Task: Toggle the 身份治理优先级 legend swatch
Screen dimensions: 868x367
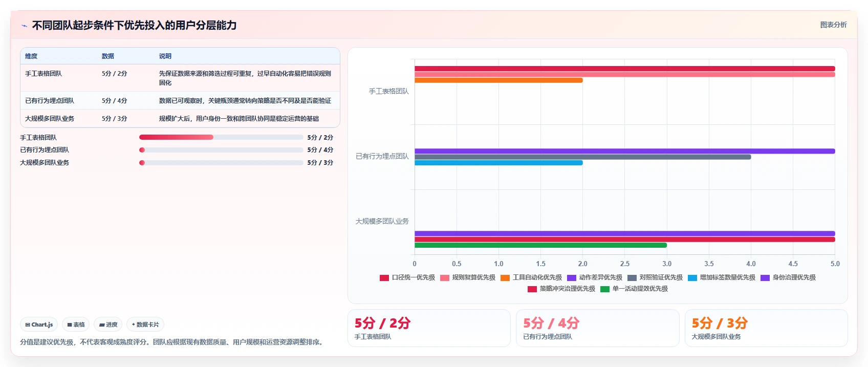Action: click(x=765, y=277)
